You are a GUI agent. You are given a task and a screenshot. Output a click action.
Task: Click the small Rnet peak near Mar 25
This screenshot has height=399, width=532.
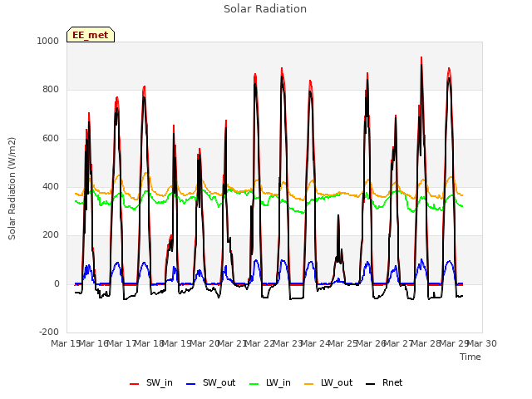tap(338, 215)
